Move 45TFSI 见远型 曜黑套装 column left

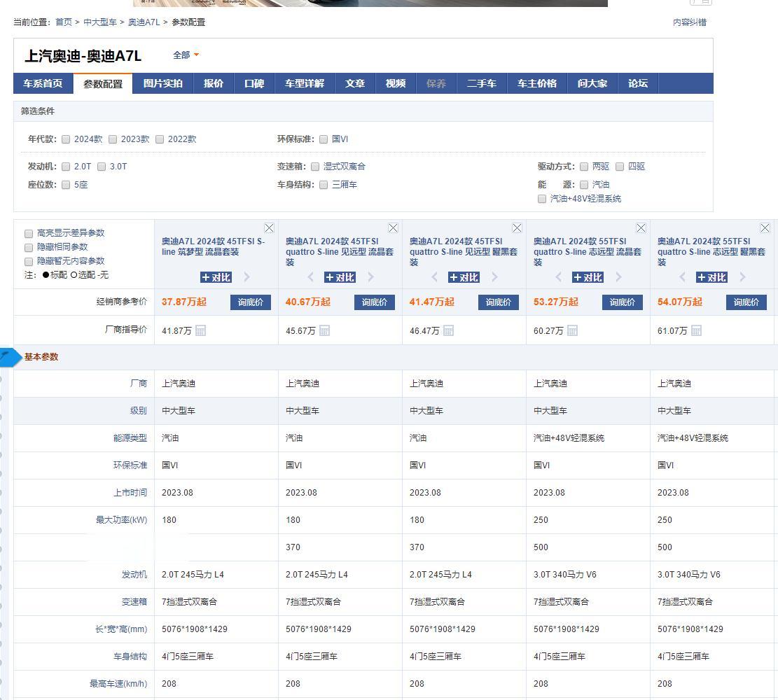[x=435, y=277]
